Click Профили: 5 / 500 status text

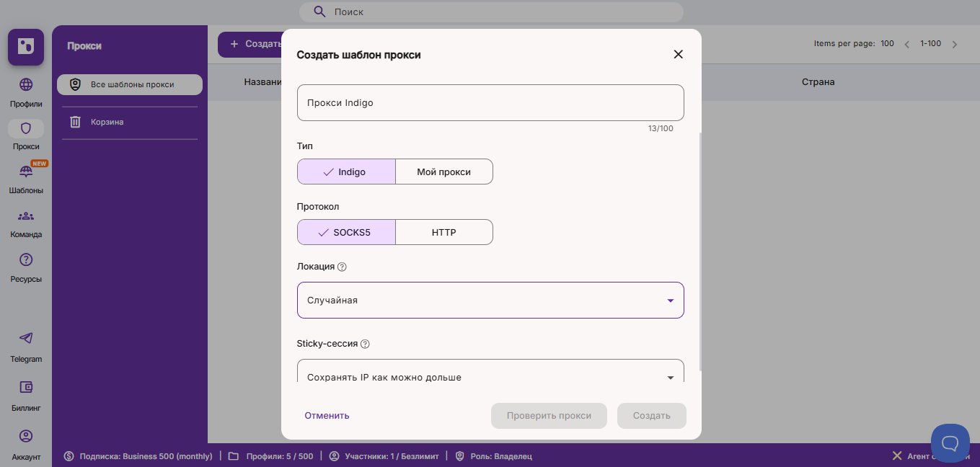click(280, 456)
